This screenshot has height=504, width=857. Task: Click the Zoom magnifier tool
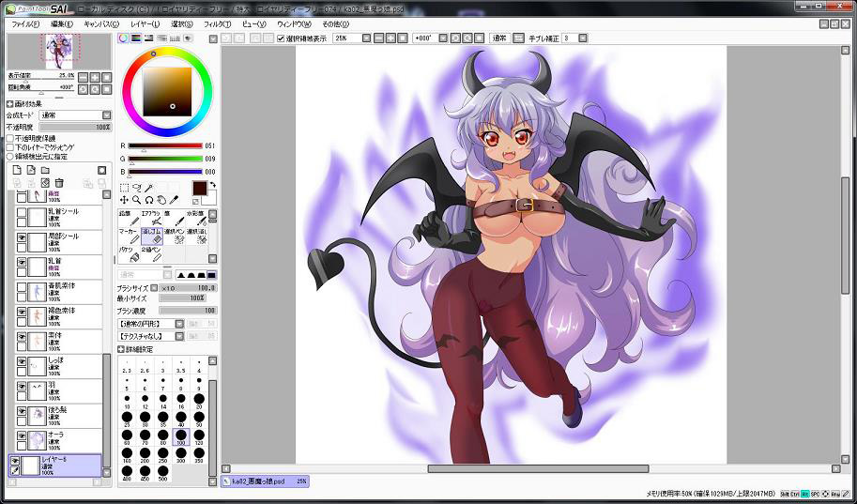pyautogui.click(x=137, y=200)
